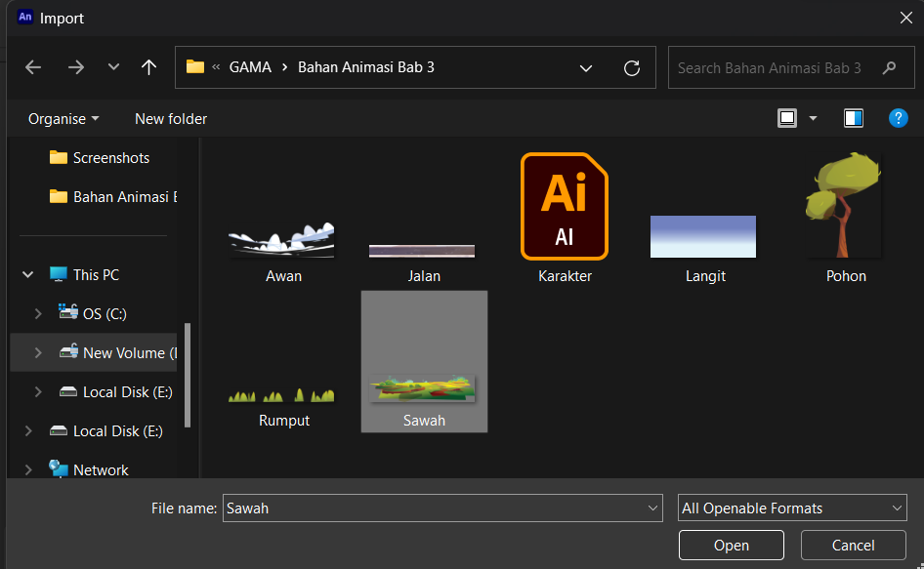Image resolution: width=924 pixels, height=569 pixels.
Task: Select nested Local Disk (E:) under This PC
Action: pyautogui.click(x=116, y=391)
